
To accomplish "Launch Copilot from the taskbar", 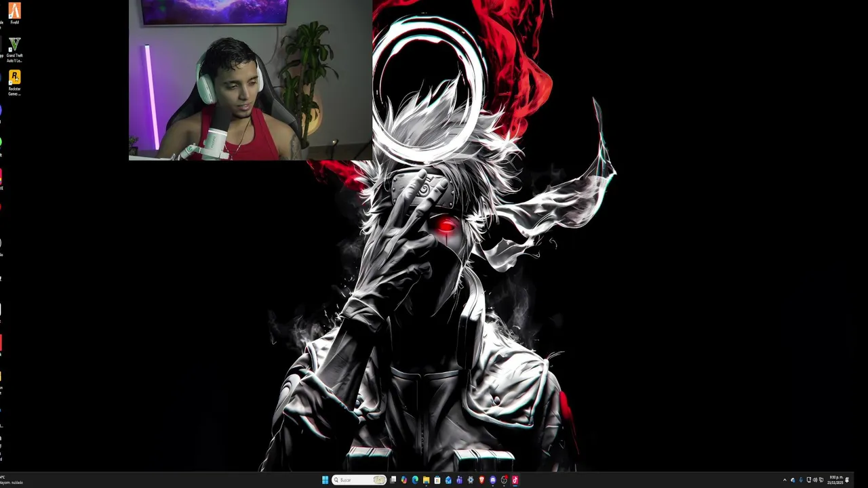I will (403, 480).
